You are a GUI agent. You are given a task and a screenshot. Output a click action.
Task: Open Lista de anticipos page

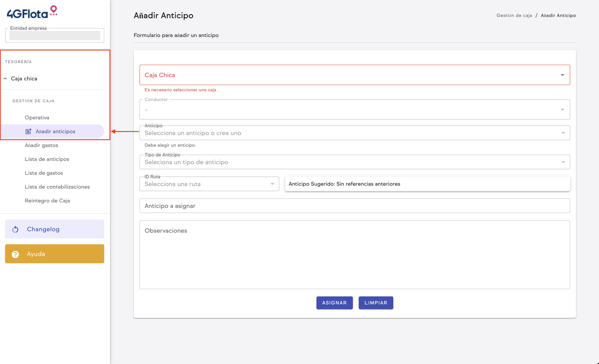47,159
